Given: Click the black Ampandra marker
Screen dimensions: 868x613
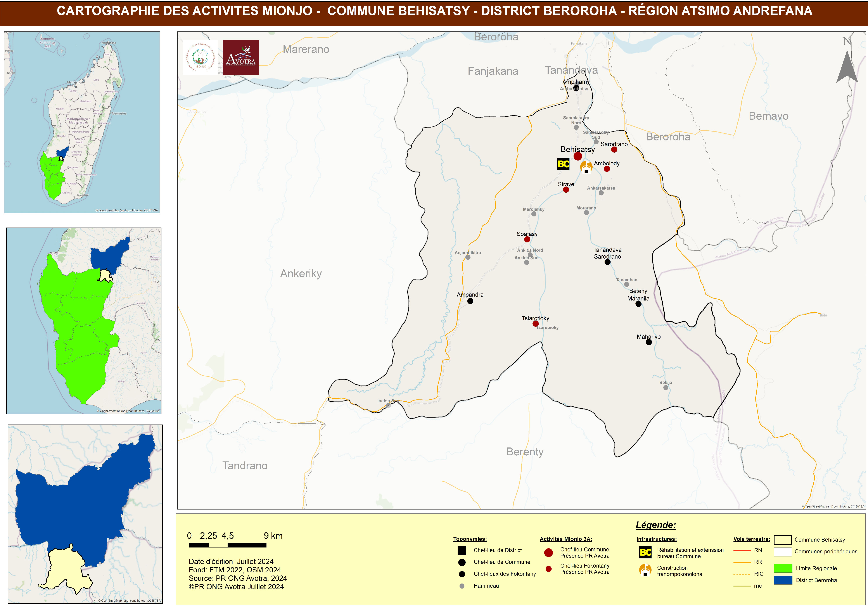Looking at the screenshot, I should (470, 301).
